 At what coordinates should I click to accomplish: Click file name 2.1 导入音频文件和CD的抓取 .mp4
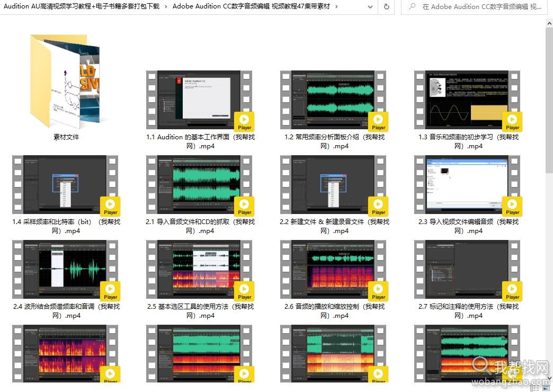(200, 226)
